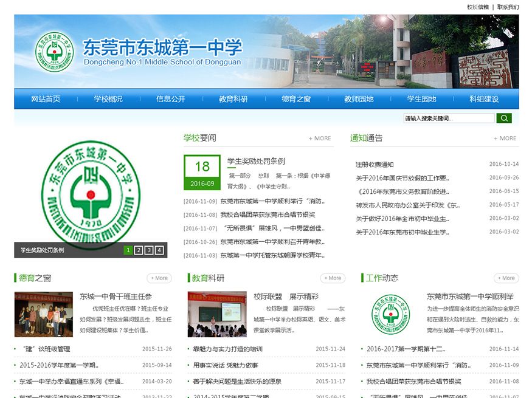
Task: Click the school emblem logo in the header
Action: tap(54, 52)
